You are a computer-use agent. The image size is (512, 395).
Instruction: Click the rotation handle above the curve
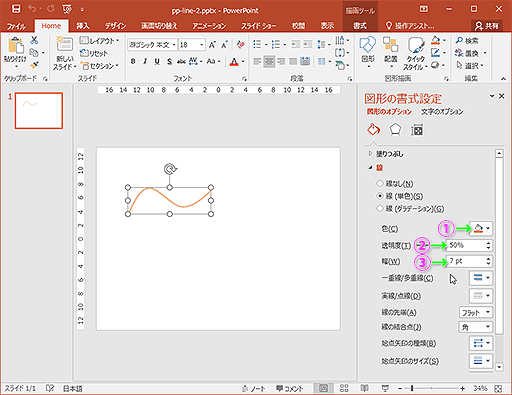coord(170,169)
